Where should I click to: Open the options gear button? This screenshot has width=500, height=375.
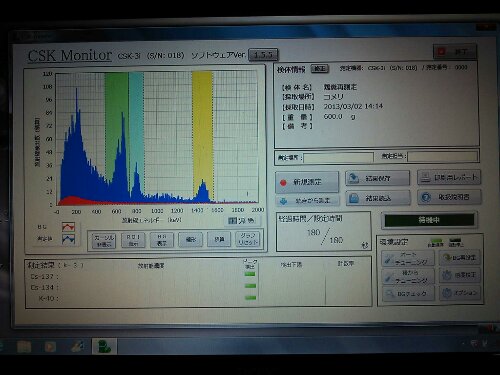460,293
